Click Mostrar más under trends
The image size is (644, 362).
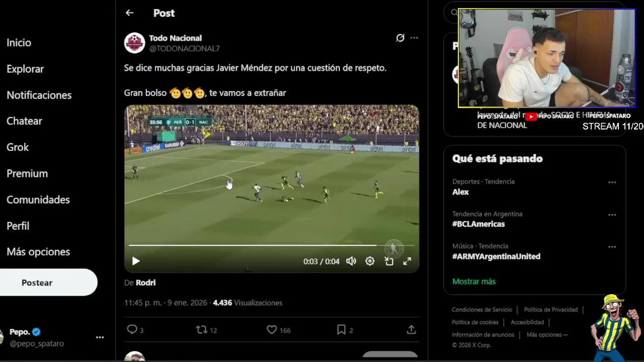click(x=474, y=282)
